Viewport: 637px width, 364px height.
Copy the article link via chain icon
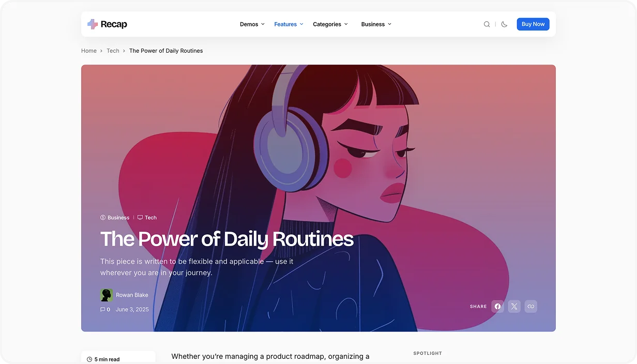(x=530, y=307)
